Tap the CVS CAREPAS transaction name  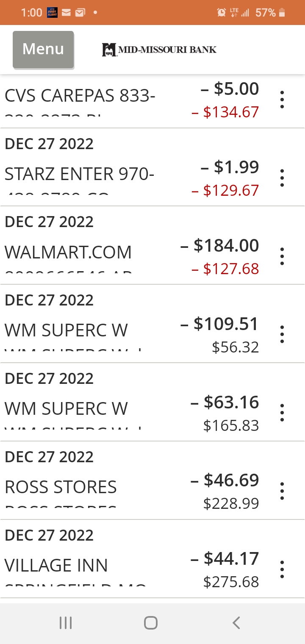tap(80, 96)
